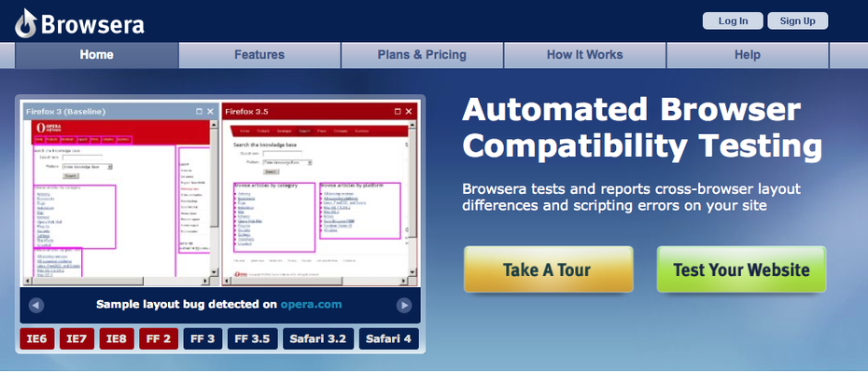
Task: Click the Firefox 3 panel vertical scrollbar
Action: pos(215,198)
